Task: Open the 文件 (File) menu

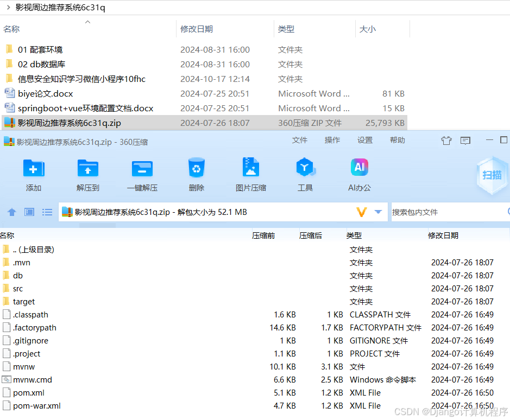Action: (300, 140)
